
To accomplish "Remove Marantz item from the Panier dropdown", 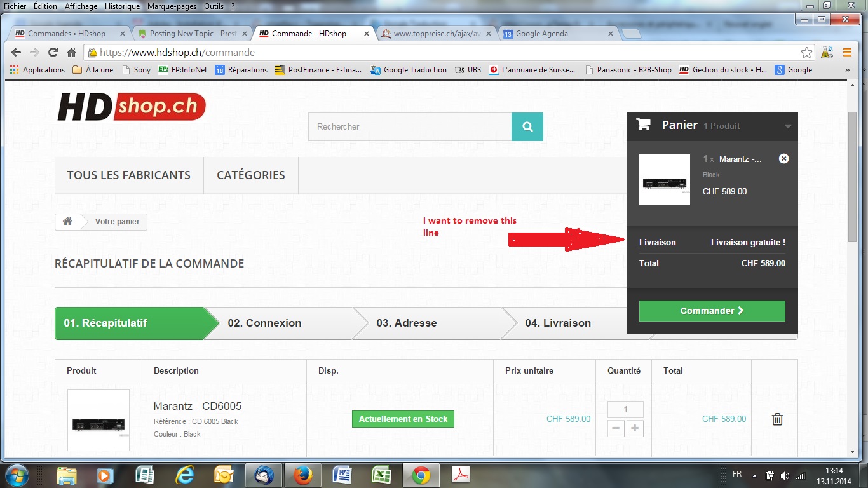I will coord(784,159).
